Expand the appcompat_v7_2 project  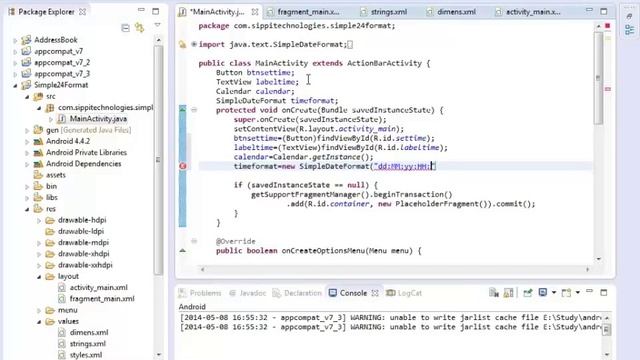pos(15,63)
